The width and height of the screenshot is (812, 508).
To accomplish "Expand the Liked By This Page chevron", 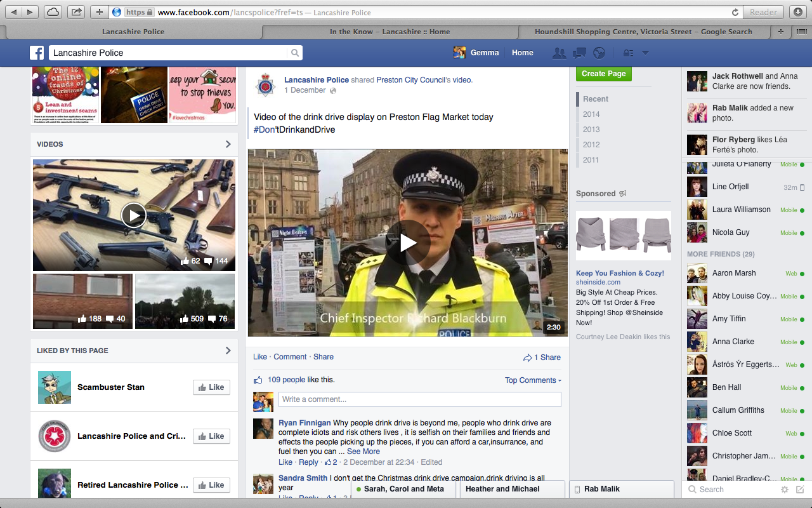I will coord(228,351).
